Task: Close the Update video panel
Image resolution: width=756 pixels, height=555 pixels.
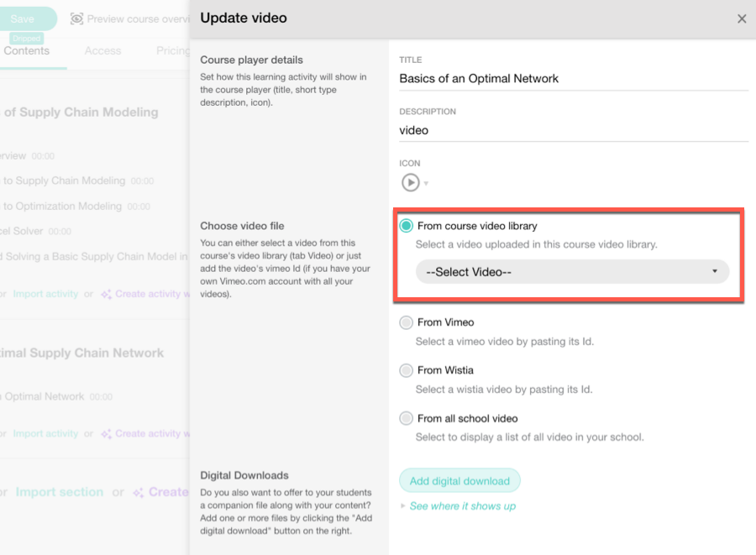Action: pyautogui.click(x=742, y=18)
